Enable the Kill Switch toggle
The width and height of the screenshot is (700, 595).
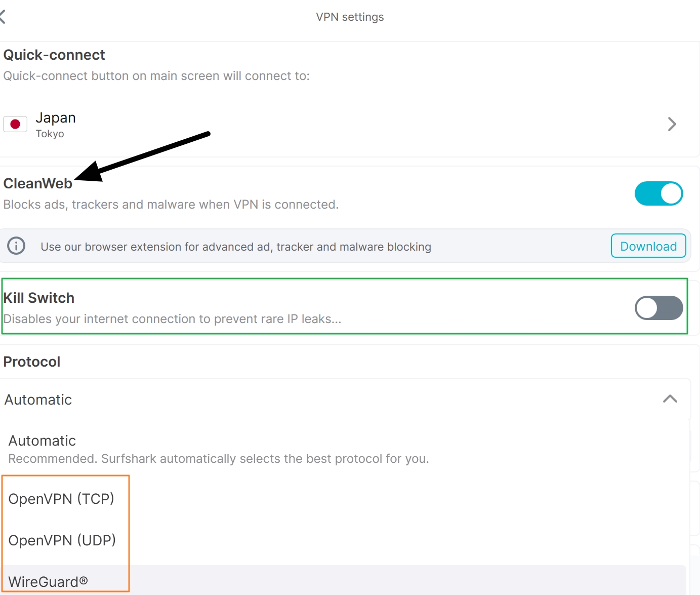coord(658,308)
